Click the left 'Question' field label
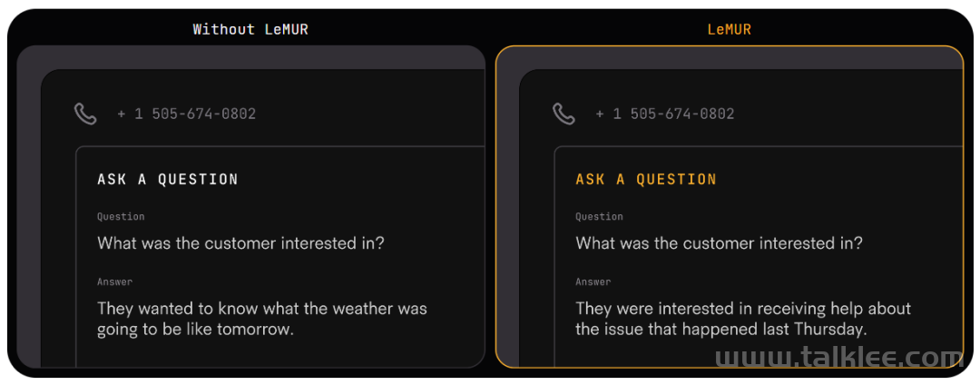This screenshot has height=385, width=980. (121, 217)
